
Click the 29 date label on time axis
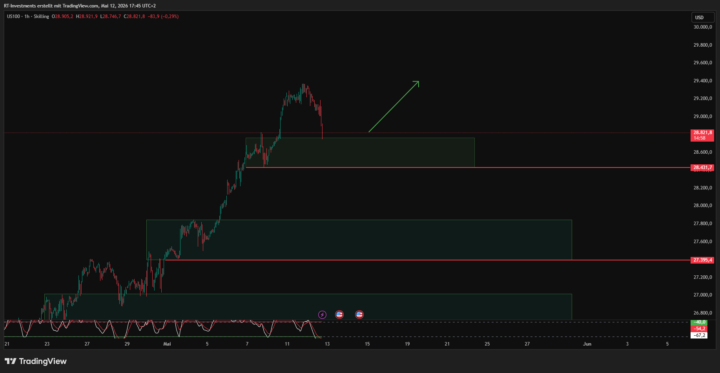tap(127, 344)
